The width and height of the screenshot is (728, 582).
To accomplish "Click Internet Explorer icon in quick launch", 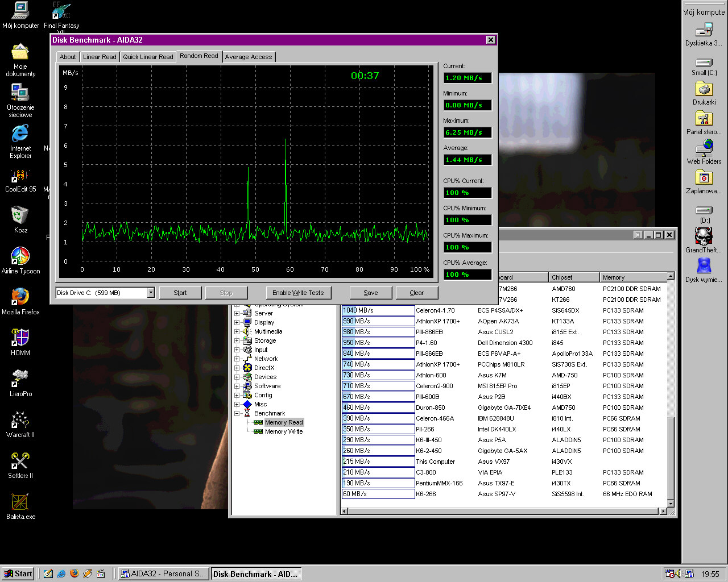I will [61, 573].
